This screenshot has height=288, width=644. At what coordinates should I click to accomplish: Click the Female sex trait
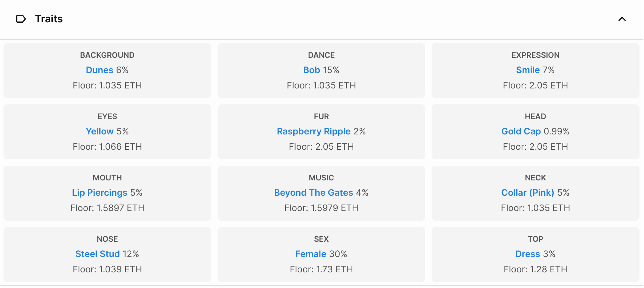point(311,254)
